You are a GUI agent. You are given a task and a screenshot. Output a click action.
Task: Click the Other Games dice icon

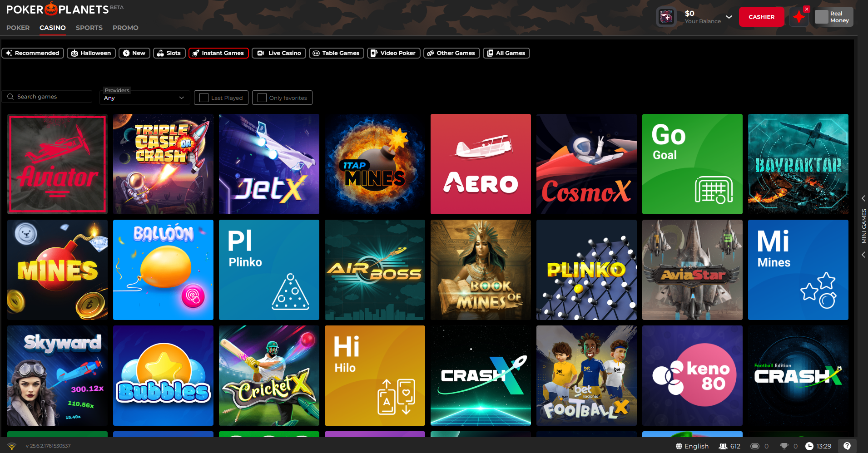click(x=430, y=53)
